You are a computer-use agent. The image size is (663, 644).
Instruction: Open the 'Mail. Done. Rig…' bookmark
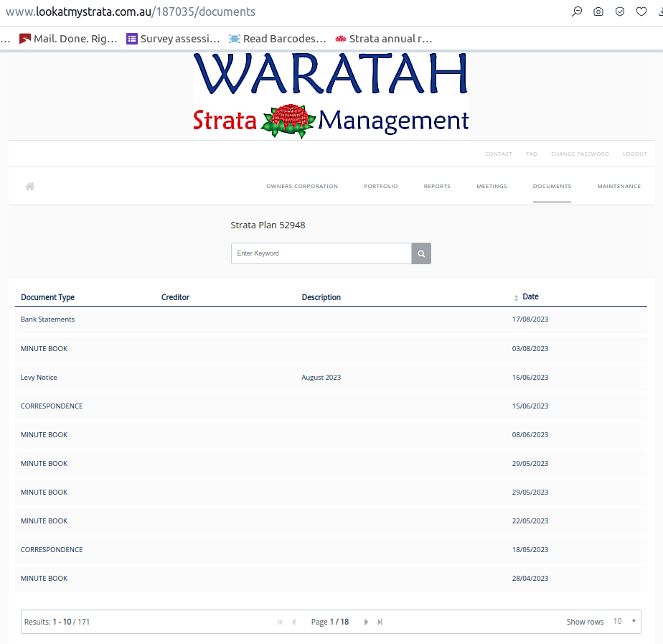tap(68, 39)
